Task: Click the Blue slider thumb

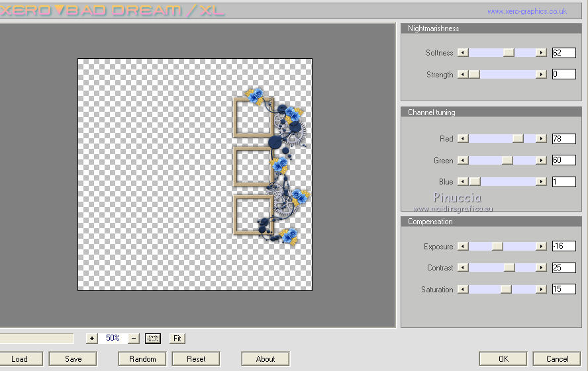Action: pyautogui.click(x=475, y=182)
